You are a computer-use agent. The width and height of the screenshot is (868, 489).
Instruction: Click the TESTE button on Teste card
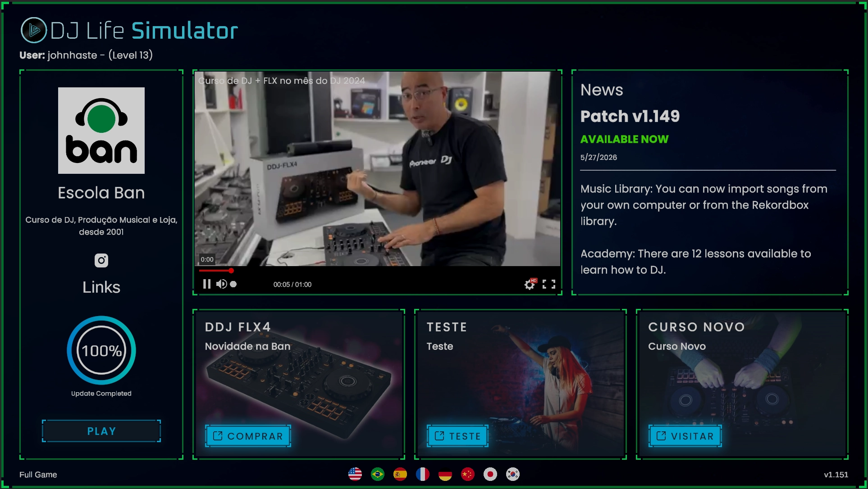click(457, 436)
